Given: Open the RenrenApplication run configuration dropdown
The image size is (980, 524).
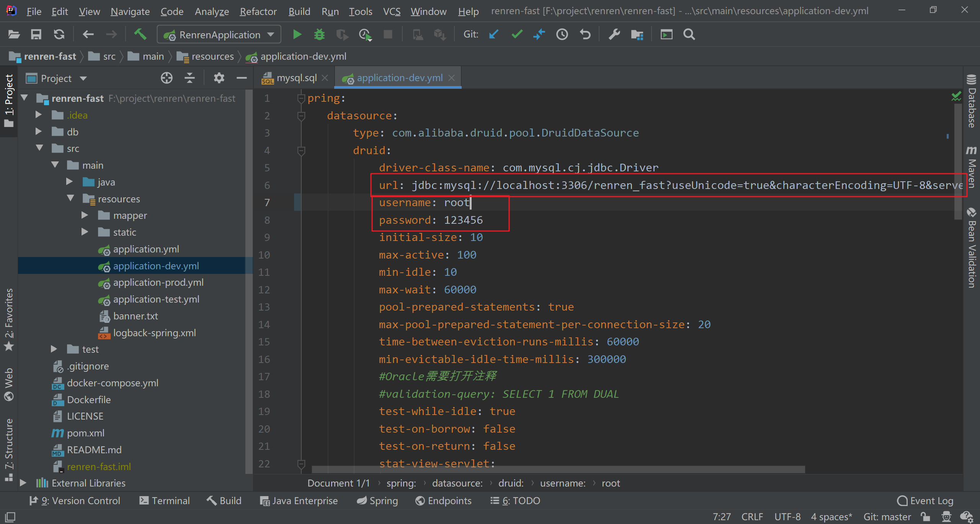Looking at the screenshot, I should click(x=219, y=35).
